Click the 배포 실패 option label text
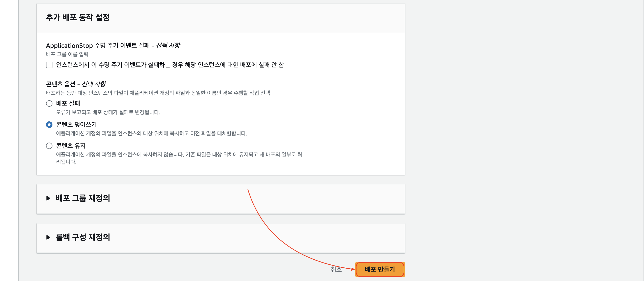644x281 pixels. [68, 103]
